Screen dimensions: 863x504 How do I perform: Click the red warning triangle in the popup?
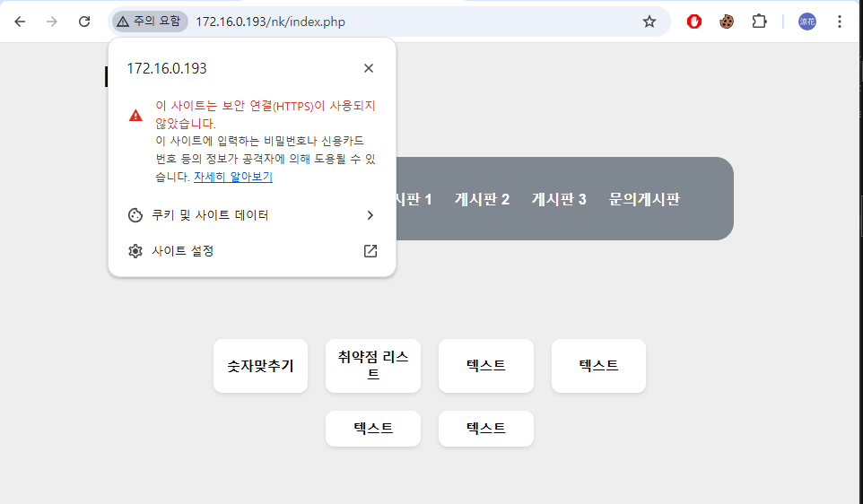pos(135,115)
